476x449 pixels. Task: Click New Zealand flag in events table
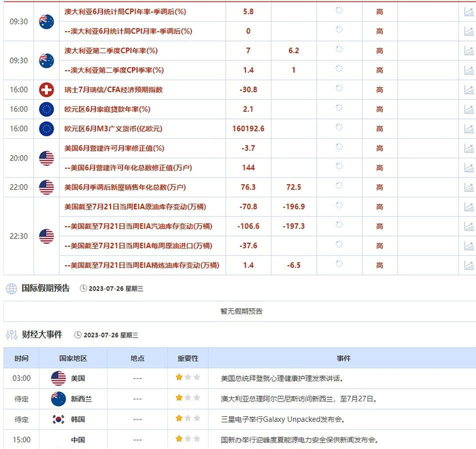[58, 399]
